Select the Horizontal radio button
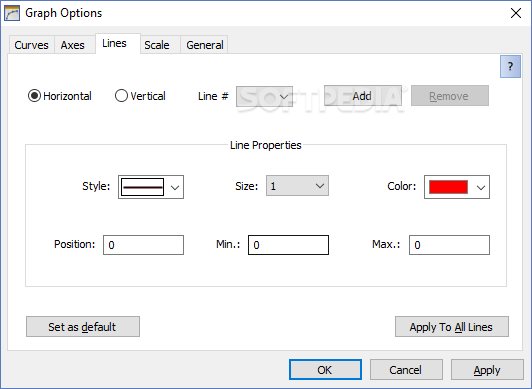The width and height of the screenshot is (532, 389). 34,96
